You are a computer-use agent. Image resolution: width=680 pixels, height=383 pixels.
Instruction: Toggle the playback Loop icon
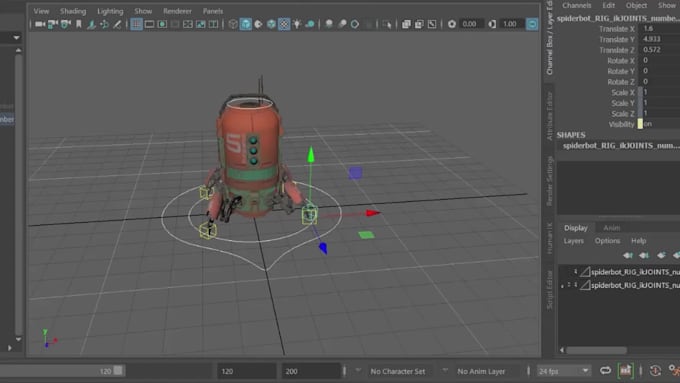605,371
